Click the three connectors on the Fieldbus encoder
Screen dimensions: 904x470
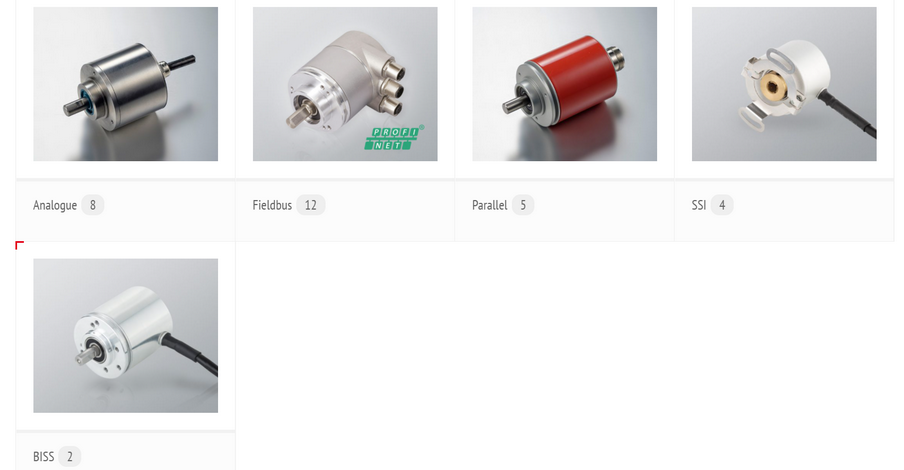coord(393,88)
